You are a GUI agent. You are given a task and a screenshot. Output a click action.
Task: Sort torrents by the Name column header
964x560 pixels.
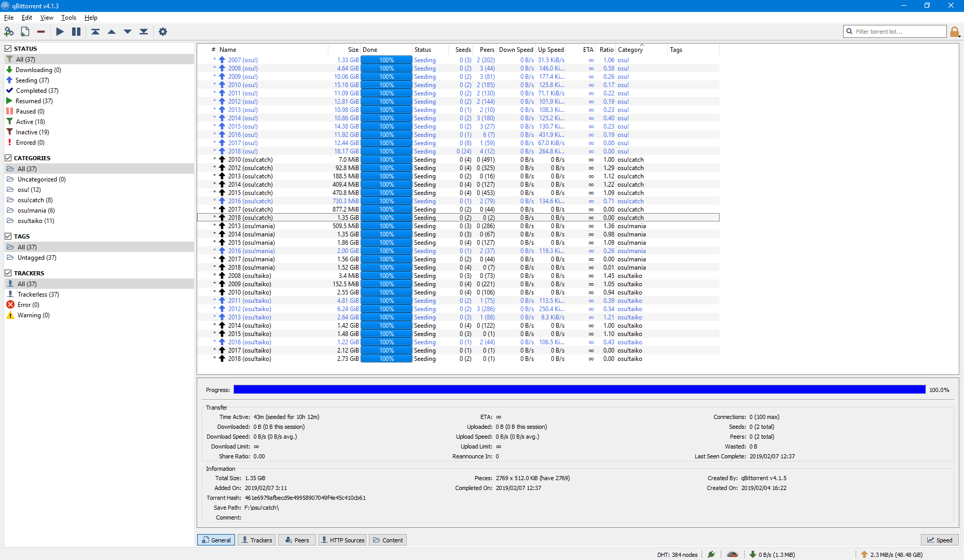[272, 50]
